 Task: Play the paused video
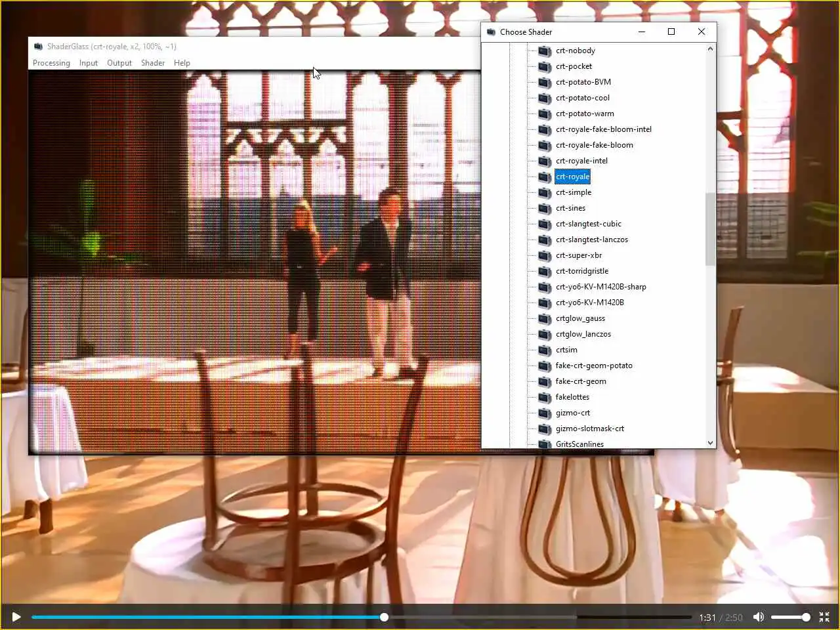pyautogui.click(x=16, y=617)
